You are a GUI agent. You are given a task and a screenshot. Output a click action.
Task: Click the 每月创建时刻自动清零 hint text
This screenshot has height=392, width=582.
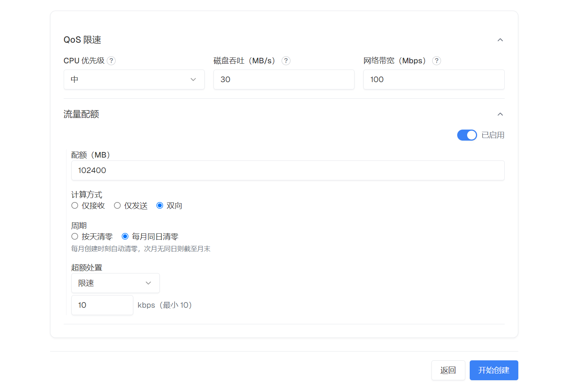click(x=141, y=249)
